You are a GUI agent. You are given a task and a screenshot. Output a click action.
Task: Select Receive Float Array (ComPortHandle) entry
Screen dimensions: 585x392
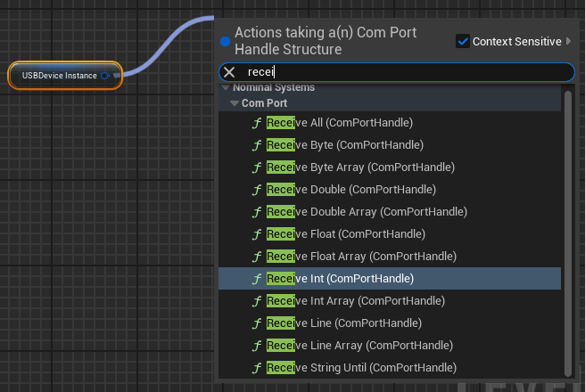click(361, 257)
